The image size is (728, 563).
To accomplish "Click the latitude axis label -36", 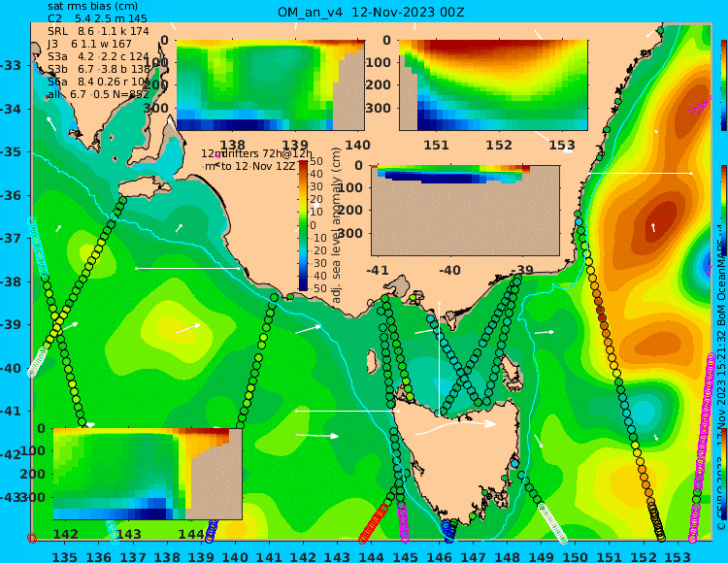I will point(11,195).
